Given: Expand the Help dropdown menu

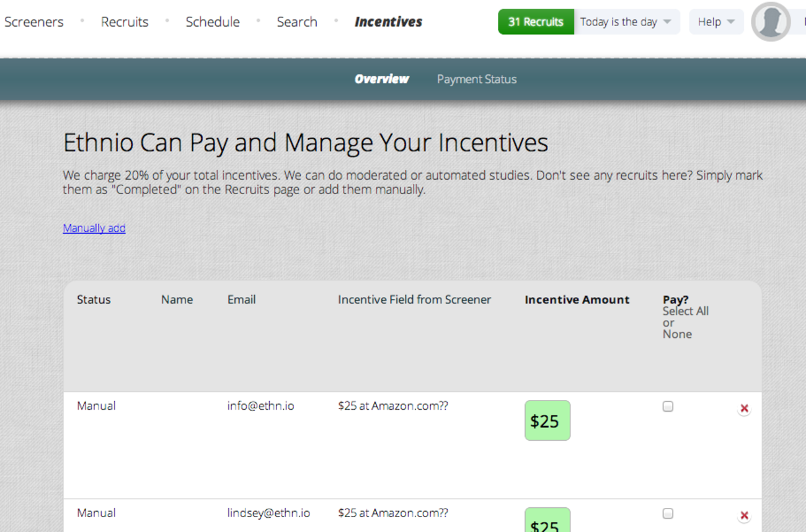Looking at the screenshot, I should [715, 22].
